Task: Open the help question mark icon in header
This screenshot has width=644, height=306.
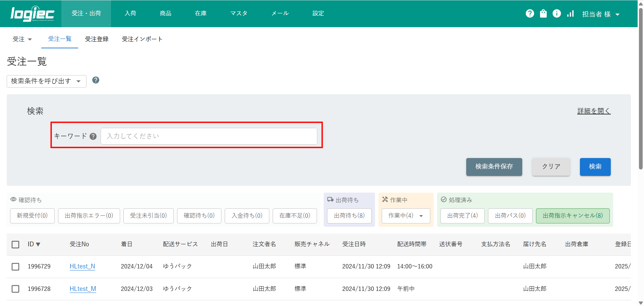Action: pyautogui.click(x=530, y=13)
